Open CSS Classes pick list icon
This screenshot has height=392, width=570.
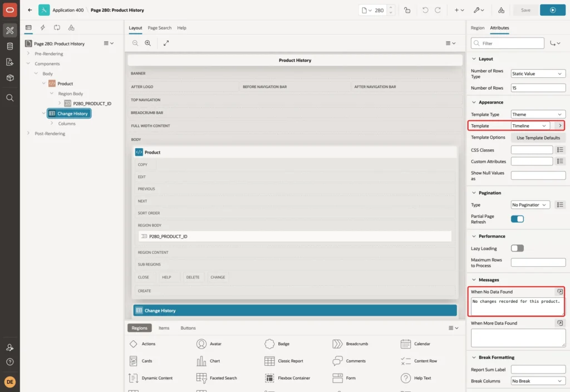click(560, 150)
